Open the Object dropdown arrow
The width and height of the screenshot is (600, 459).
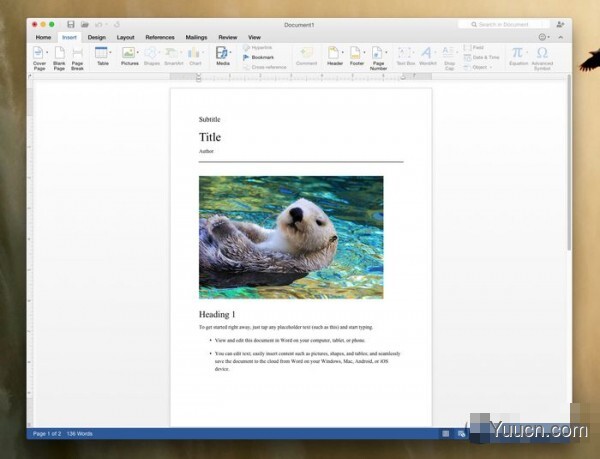[491, 67]
